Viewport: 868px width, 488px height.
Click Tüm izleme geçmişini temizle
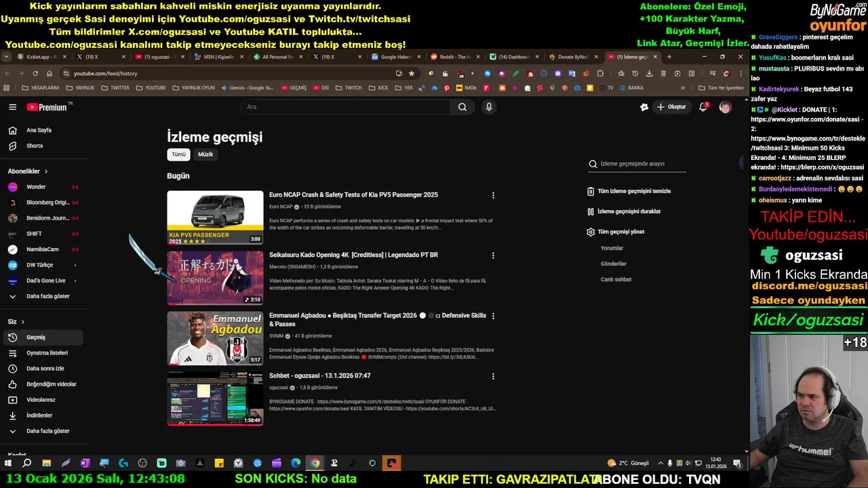pyautogui.click(x=629, y=191)
